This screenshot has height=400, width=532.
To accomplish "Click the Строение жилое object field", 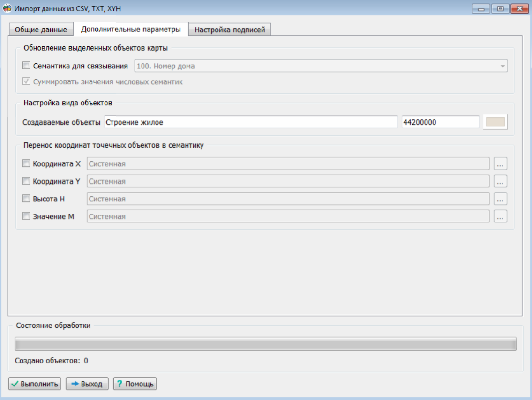I will coord(250,122).
